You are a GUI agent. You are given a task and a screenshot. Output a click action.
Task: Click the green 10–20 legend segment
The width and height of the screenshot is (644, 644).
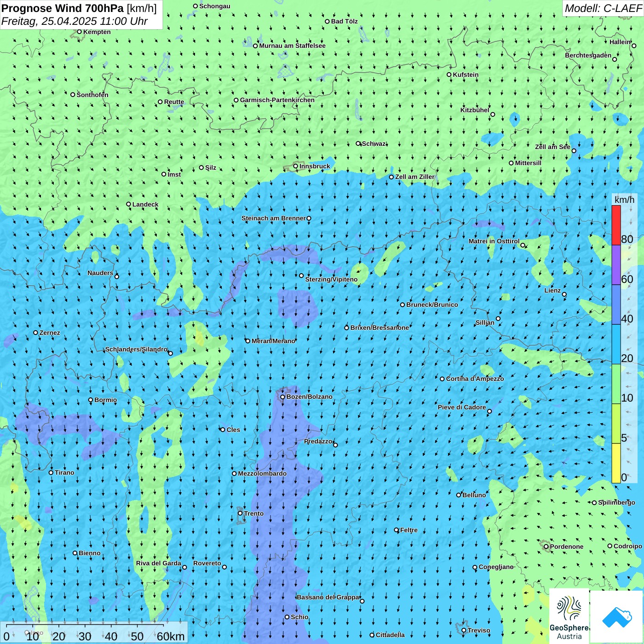click(x=616, y=384)
